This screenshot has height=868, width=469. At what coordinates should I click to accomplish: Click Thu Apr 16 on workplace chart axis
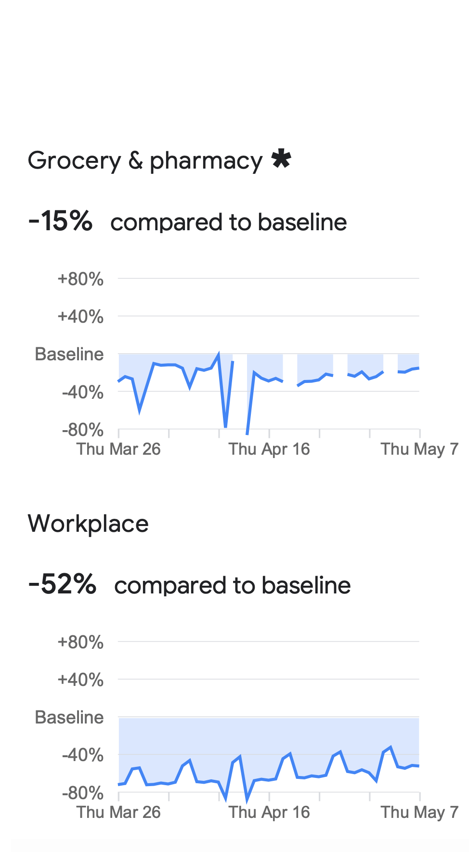coord(269,812)
